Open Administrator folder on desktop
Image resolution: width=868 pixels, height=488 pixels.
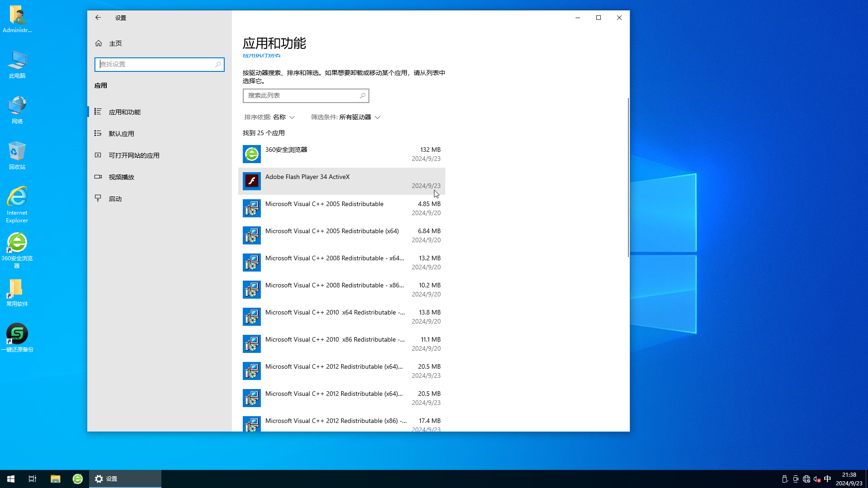pos(17,19)
